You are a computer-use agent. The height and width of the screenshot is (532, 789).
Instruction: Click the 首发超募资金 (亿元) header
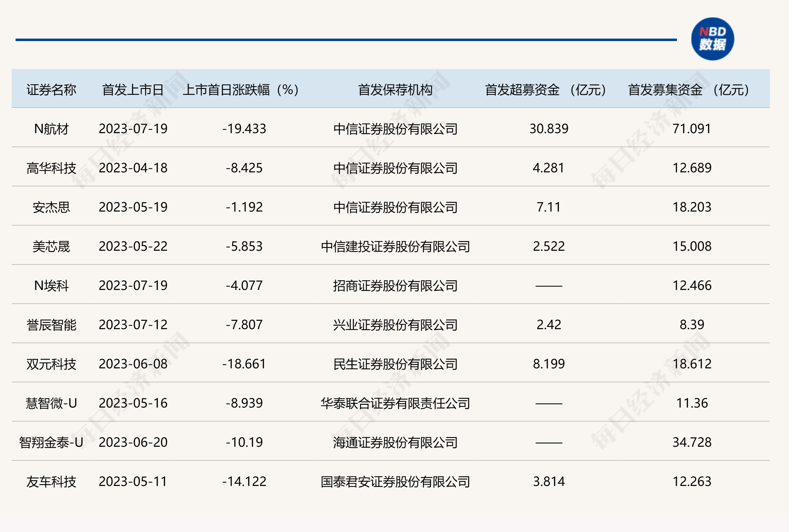tap(546, 90)
